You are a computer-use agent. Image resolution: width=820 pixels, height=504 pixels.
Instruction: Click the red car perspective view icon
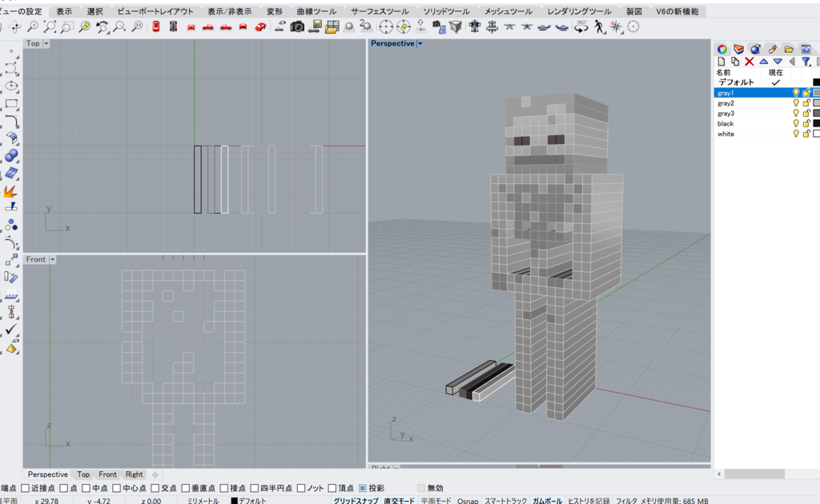pyautogui.click(x=260, y=27)
